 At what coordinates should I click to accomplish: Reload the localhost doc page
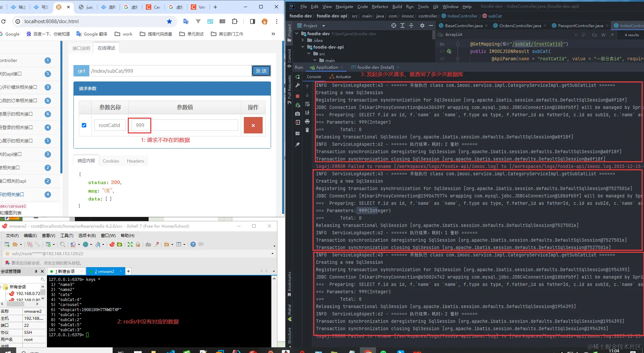tap(3, 21)
